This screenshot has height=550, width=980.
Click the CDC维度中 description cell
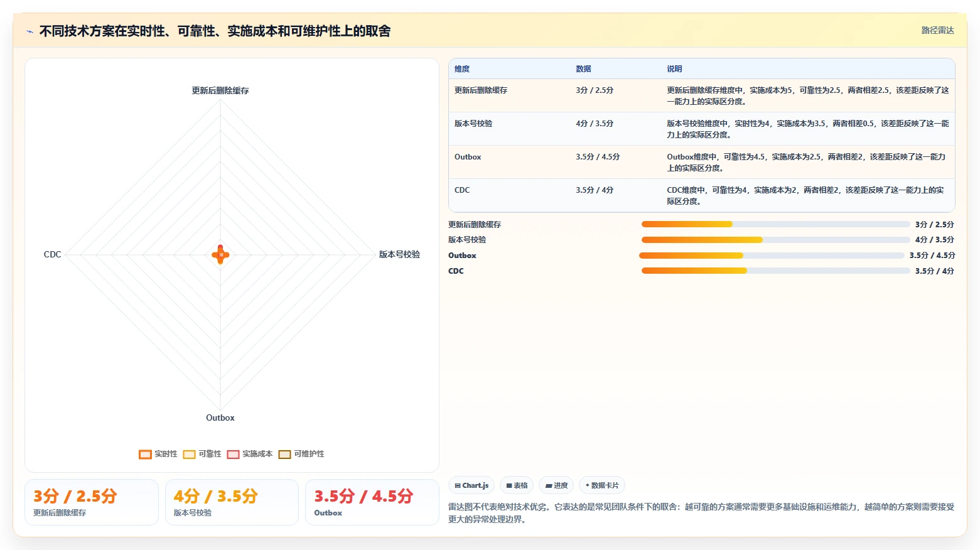pyautogui.click(x=807, y=196)
